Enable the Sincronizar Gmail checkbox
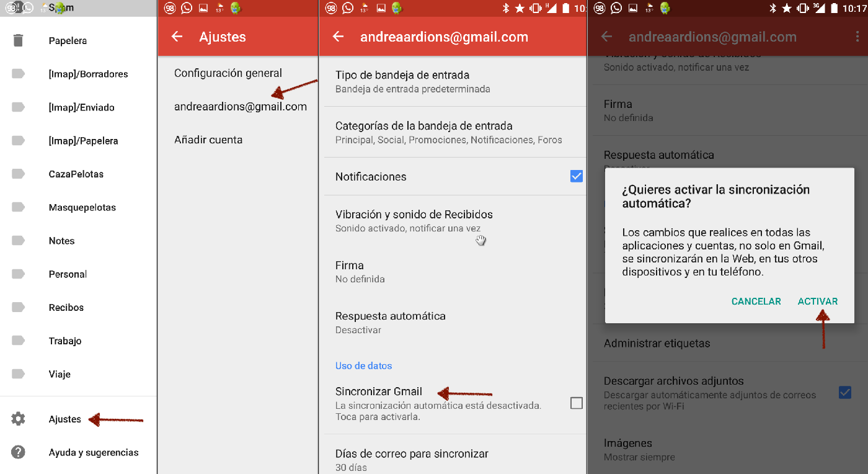Viewport: 868px width, 474px height. click(576, 403)
